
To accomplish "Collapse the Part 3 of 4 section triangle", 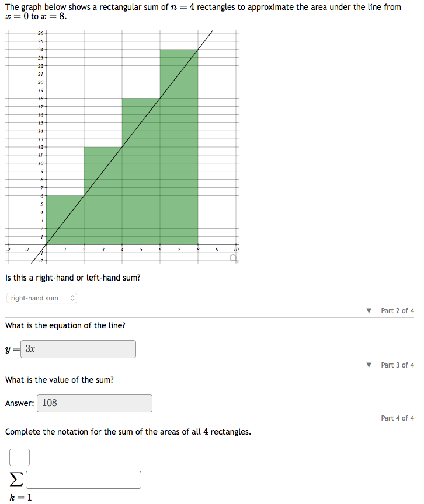I will tap(369, 364).
